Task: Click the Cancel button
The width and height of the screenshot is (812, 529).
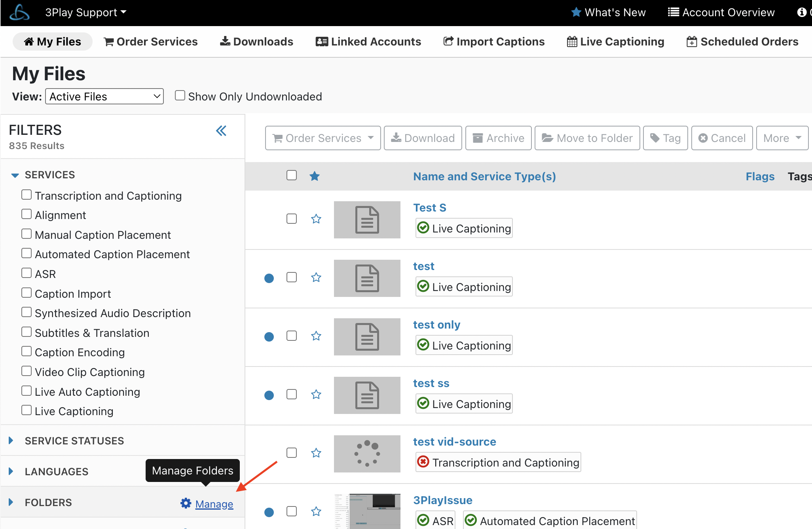Action: (x=722, y=138)
